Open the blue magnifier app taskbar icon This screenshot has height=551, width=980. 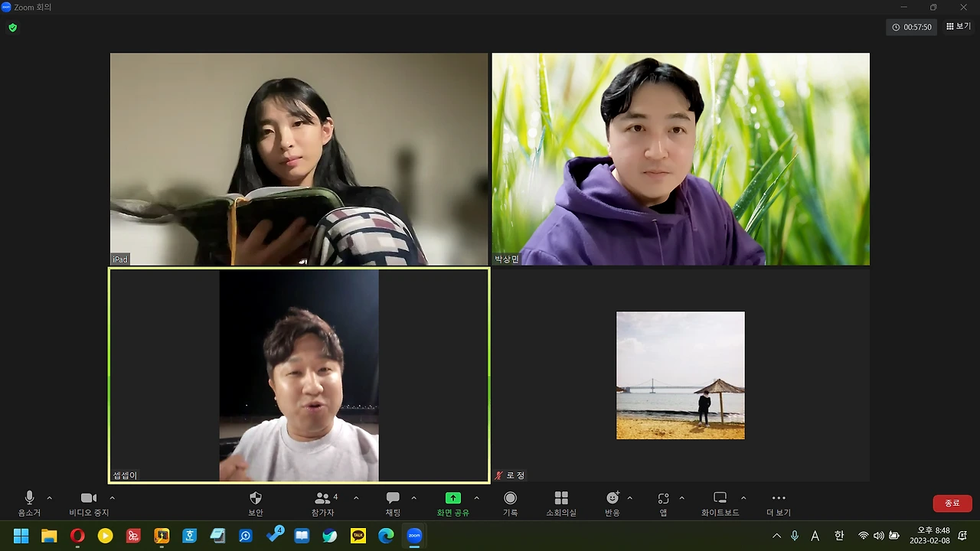pyautogui.click(x=246, y=536)
